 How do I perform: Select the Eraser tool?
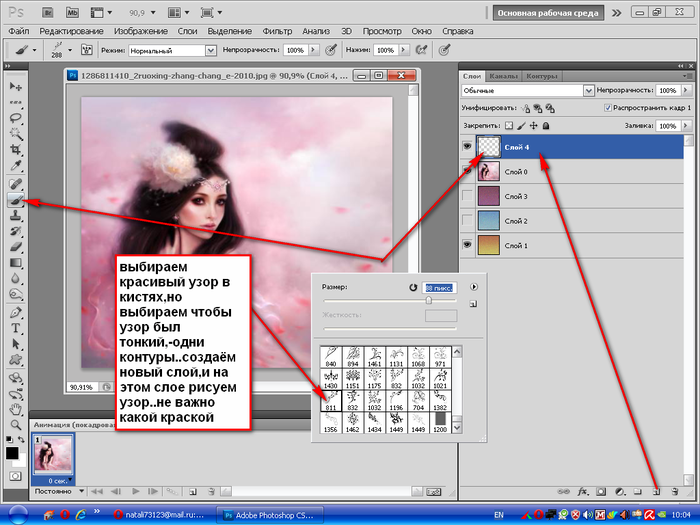point(16,247)
